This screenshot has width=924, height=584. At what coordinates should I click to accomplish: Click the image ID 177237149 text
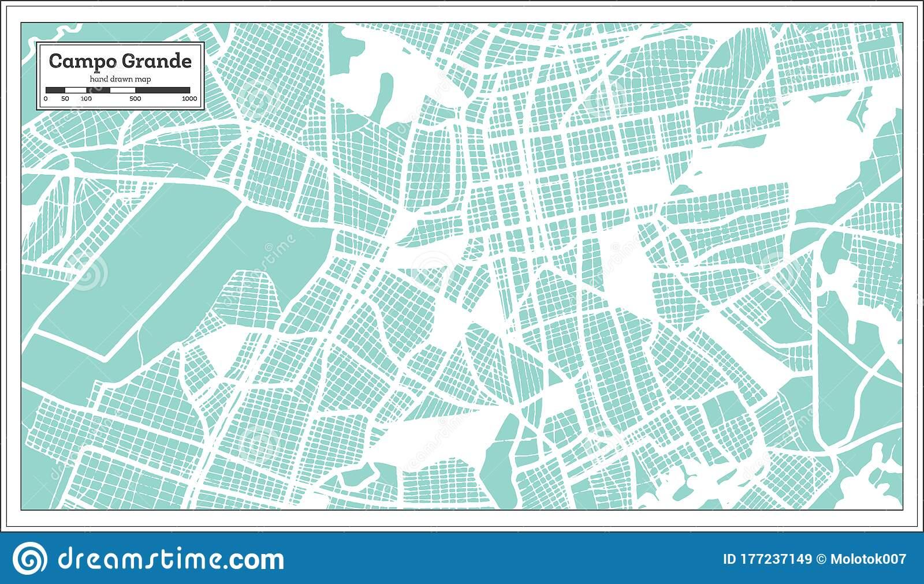point(767,559)
